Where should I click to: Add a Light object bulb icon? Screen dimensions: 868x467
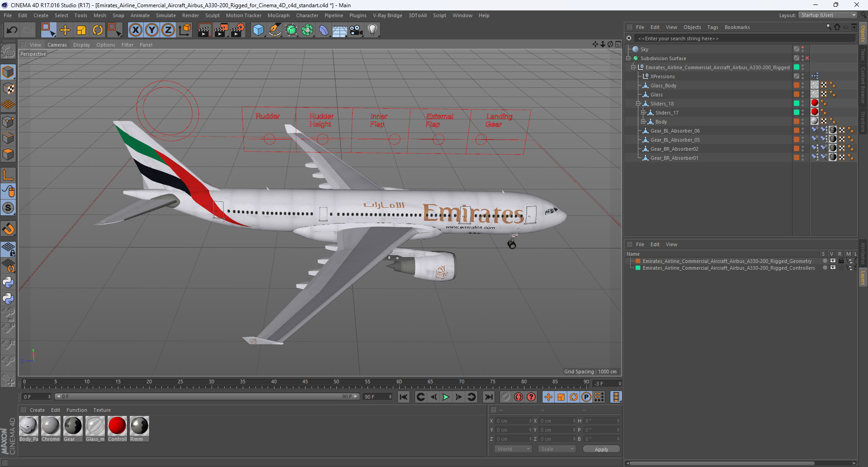click(x=373, y=30)
